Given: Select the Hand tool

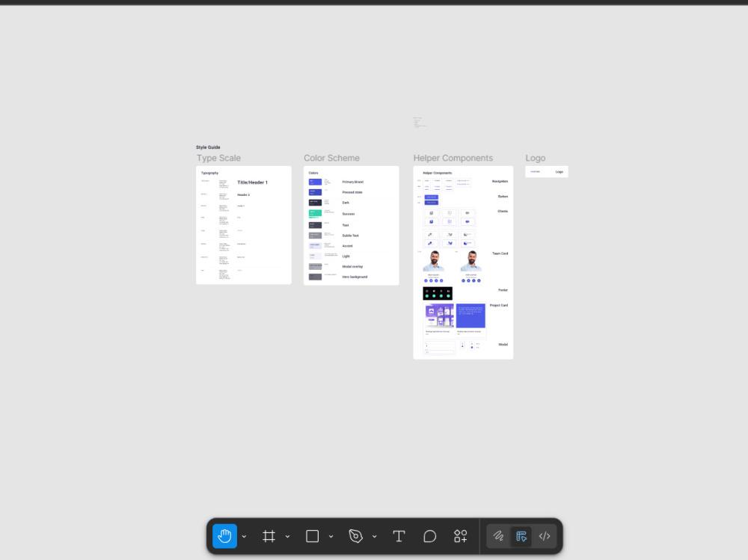Looking at the screenshot, I should tap(224, 536).
